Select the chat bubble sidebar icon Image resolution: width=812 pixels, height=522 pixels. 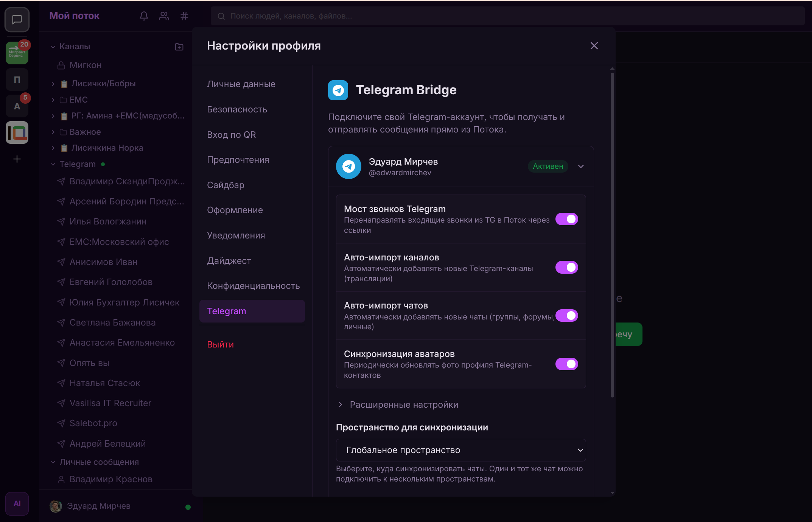(x=17, y=19)
